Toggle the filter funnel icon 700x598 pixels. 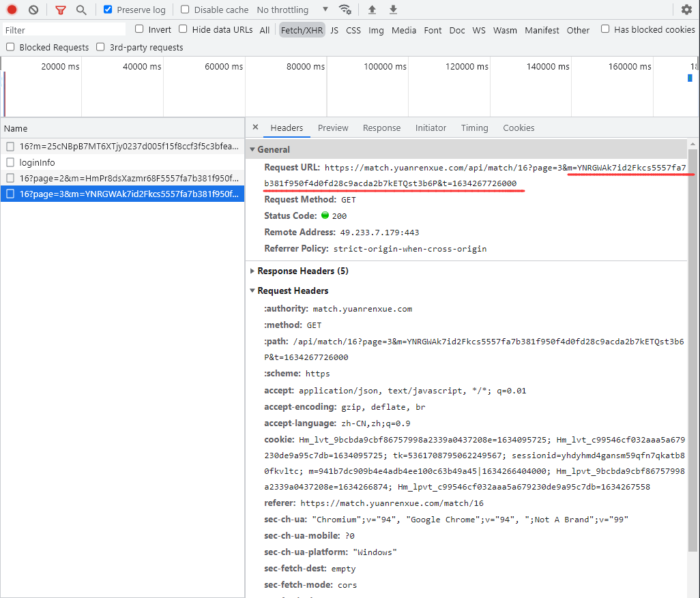(61, 10)
